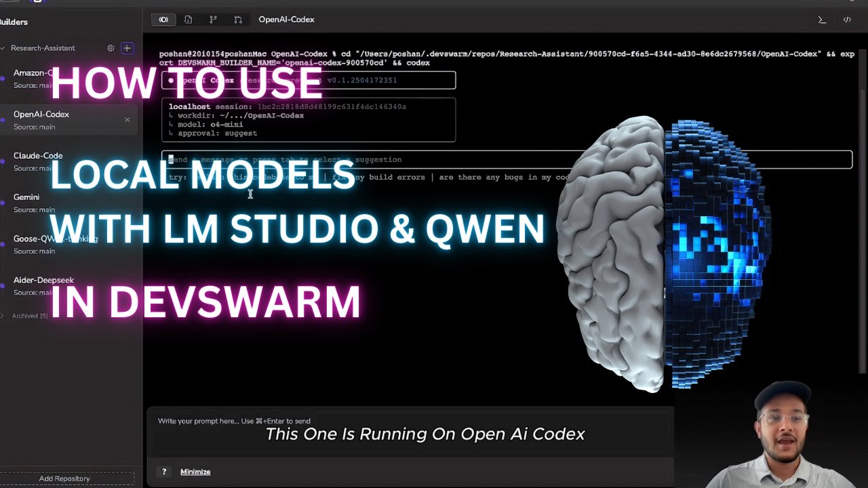The image size is (868, 488).
Task: Close the OpenAI-Codex builder
Action: (127, 120)
